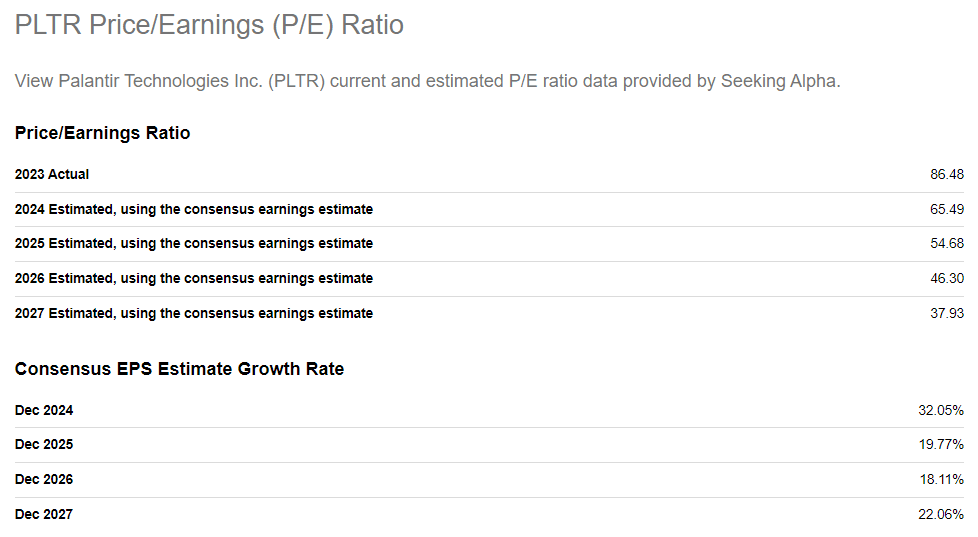This screenshot has width=978, height=537.
Task: Click the 2026 Estimated consensus earnings row label
Action: (x=194, y=278)
